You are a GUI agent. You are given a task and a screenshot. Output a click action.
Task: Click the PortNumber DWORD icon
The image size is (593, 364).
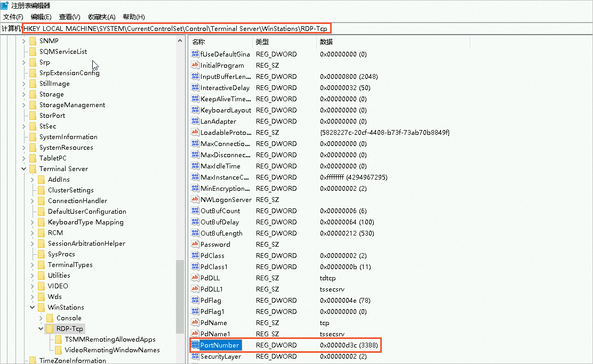coord(195,345)
